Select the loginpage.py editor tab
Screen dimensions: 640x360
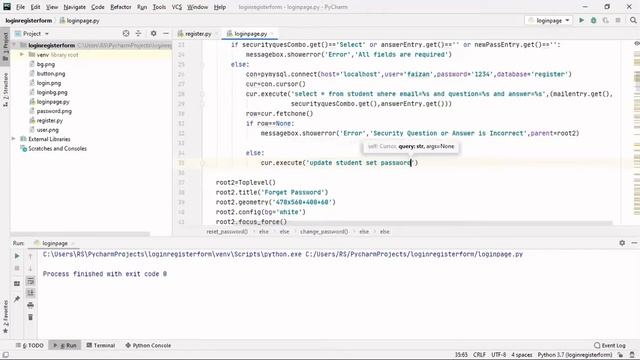pos(250,34)
